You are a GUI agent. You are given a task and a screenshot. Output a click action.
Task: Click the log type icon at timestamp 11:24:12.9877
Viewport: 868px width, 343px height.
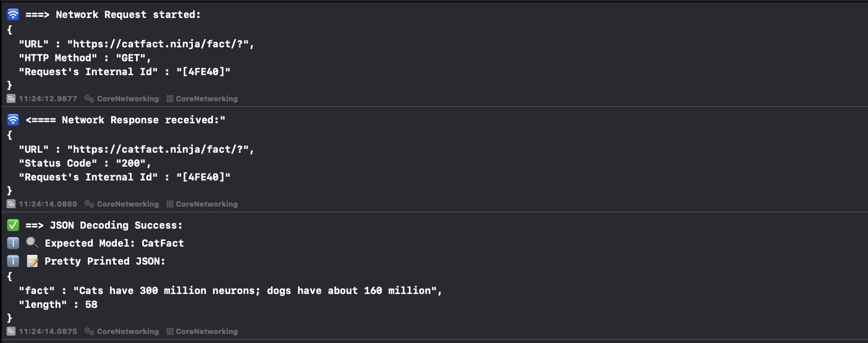point(11,98)
